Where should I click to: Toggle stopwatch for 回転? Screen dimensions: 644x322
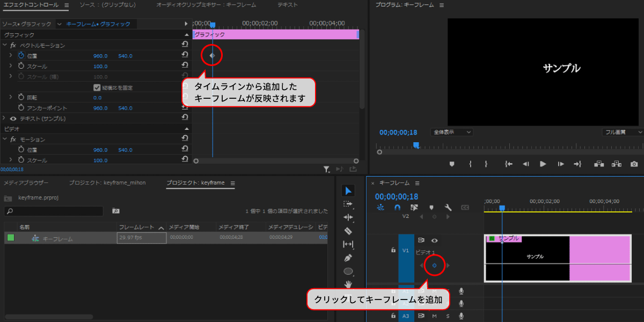pyautogui.click(x=21, y=98)
